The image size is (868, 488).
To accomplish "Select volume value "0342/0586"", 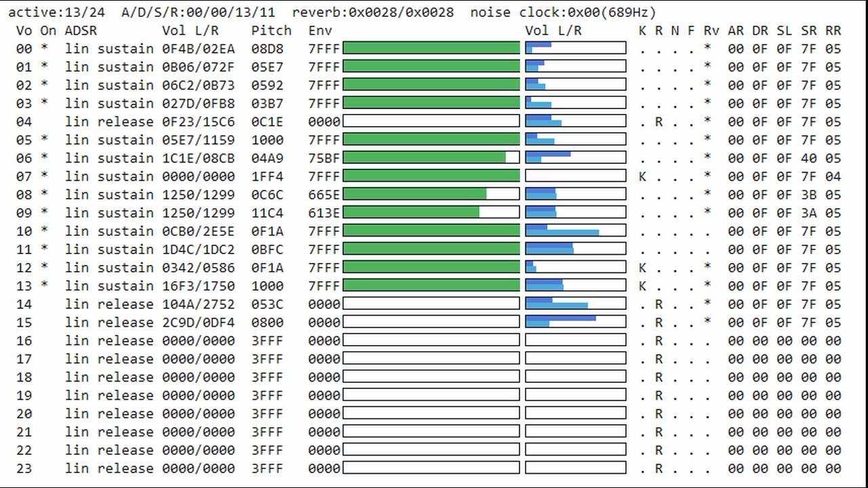I will 199,268.
